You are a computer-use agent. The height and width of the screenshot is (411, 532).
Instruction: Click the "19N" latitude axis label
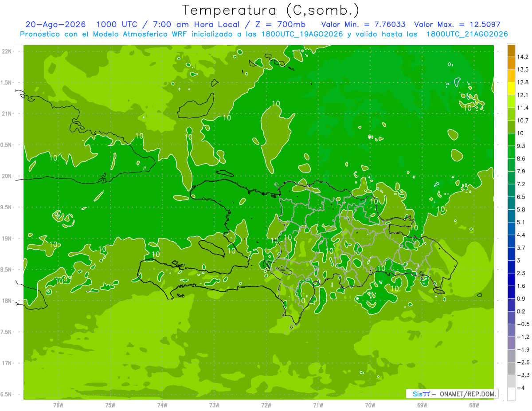coord(6,239)
